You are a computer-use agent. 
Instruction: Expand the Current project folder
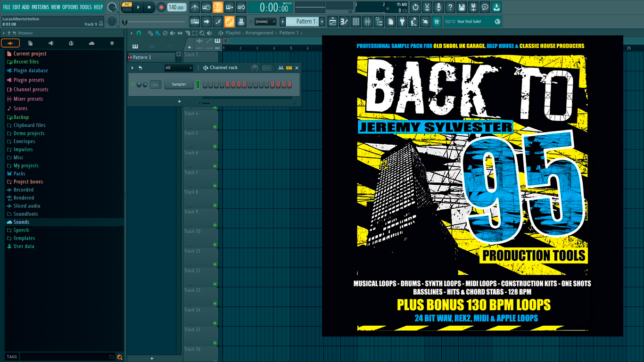(x=30, y=54)
